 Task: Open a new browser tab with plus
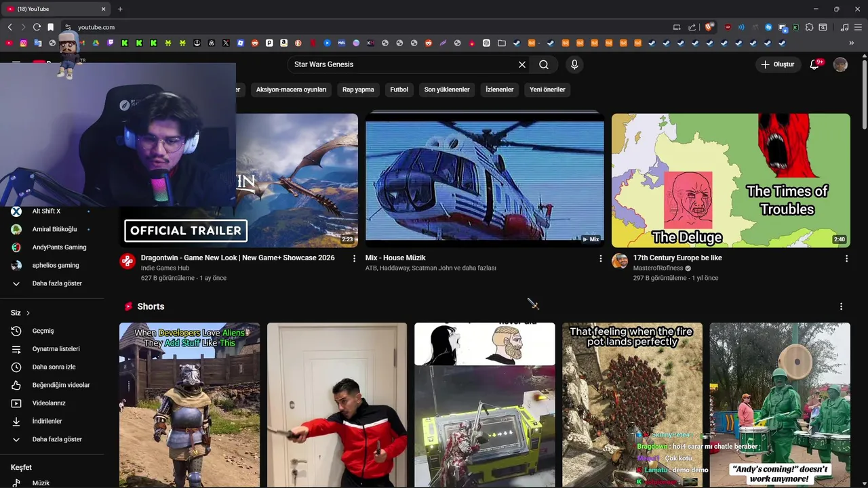click(120, 9)
